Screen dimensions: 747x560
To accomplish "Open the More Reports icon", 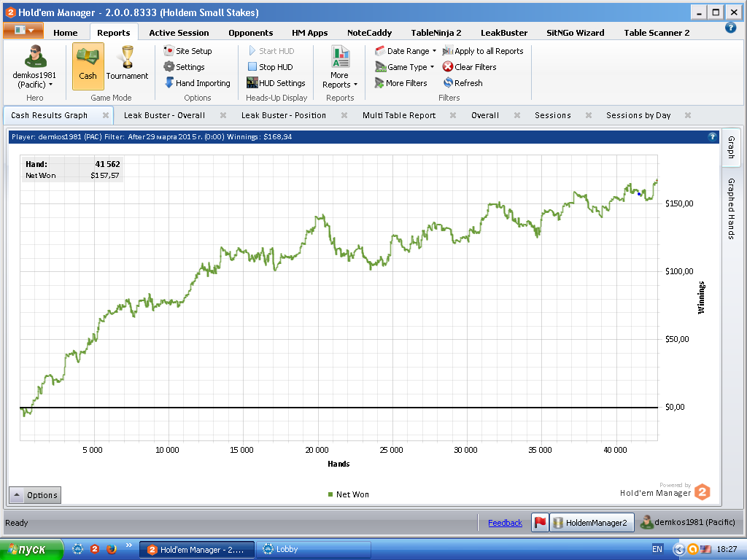I will click(x=340, y=57).
